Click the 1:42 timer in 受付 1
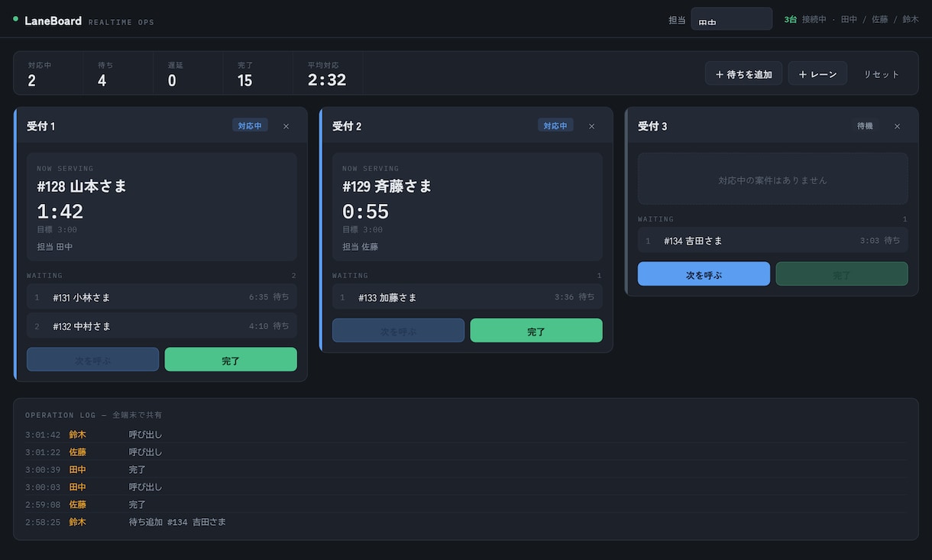 (x=60, y=212)
